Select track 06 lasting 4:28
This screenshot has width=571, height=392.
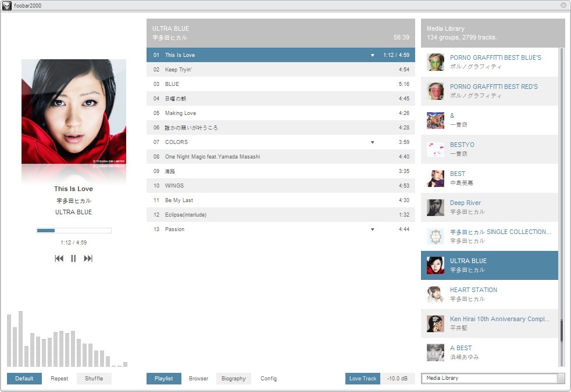pyautogui.click(x=281, y=128)
